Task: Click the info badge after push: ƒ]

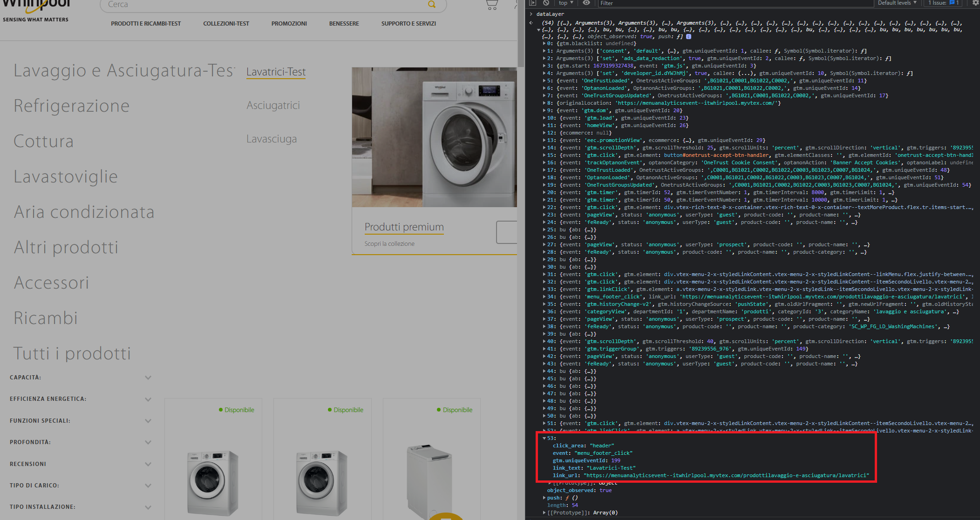Action: point(689,36)
